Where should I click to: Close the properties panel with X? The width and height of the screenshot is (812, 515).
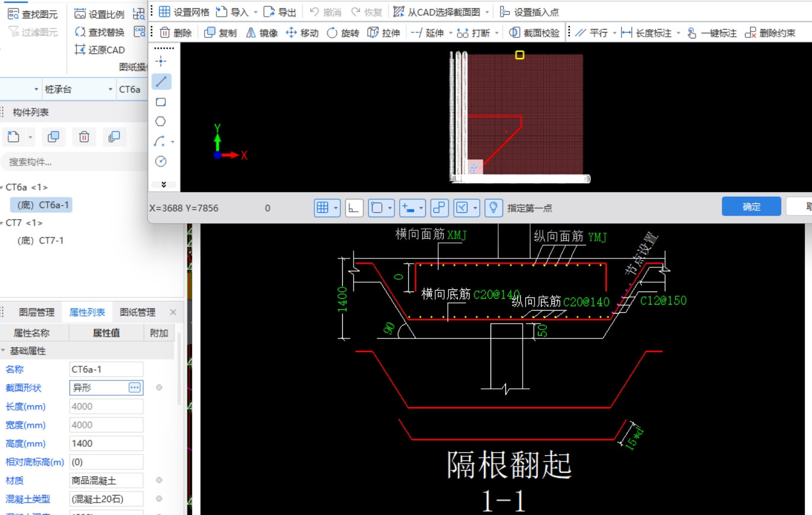click(x=173, y=312)
